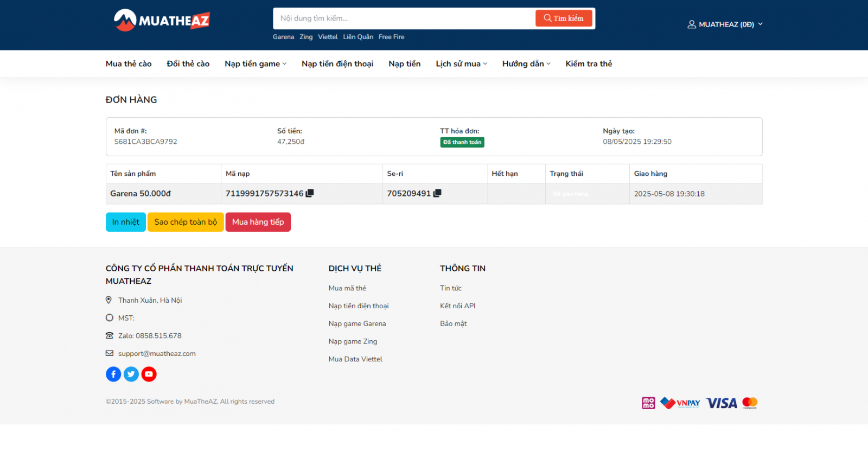Click the Liên Quân quick search link
Image resolution: width=868 pixels, height=471 pixels.
358,37
